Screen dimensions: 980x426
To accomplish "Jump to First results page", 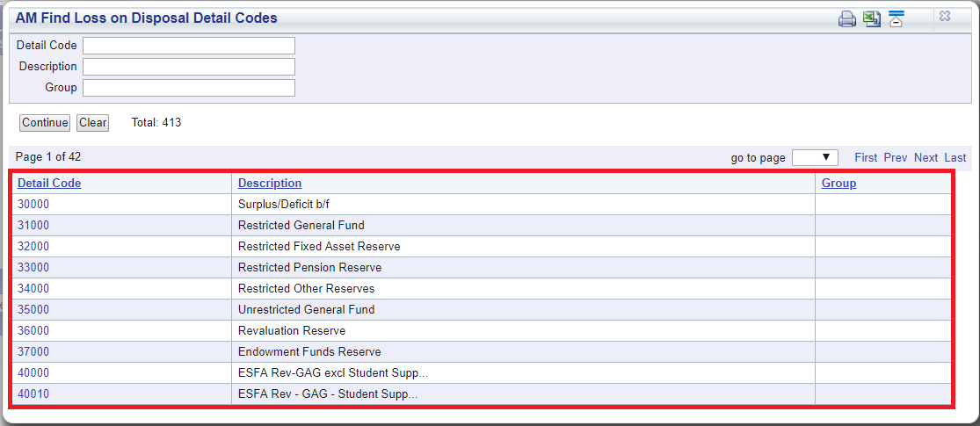I will (866, 158).
